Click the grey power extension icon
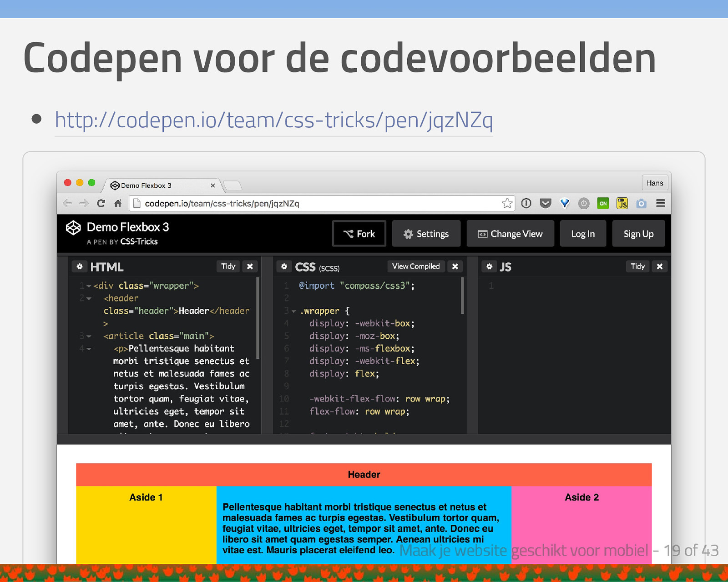 [584, 203]
